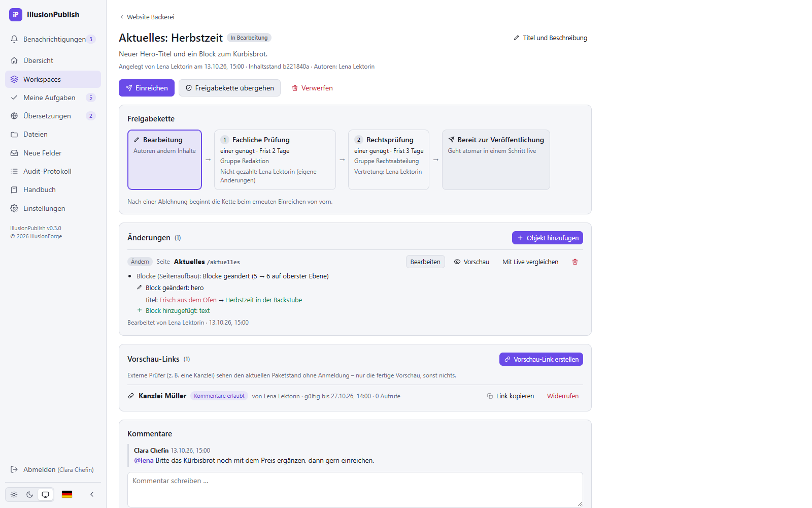Open Meine Aufgaben list

pyautogui.click(x=53, y=98)
